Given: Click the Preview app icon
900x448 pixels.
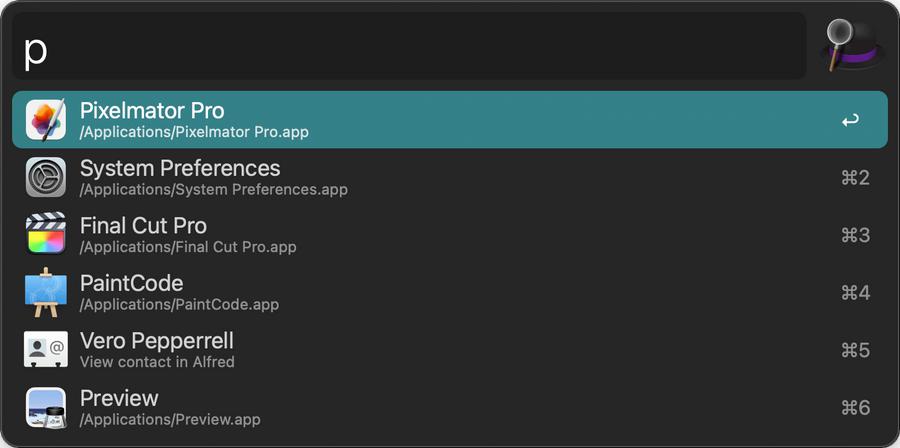Looking at the screenshot, I should tap(46, 407).
